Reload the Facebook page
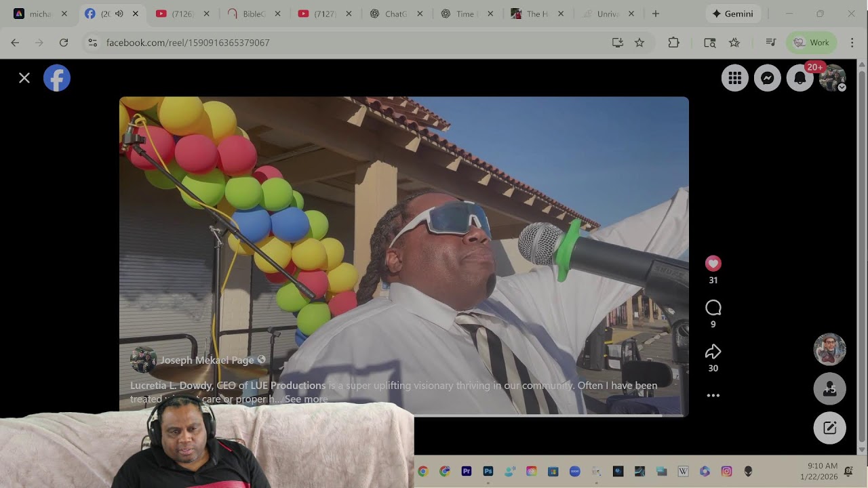868x488 pixels. tap(64, 42)
